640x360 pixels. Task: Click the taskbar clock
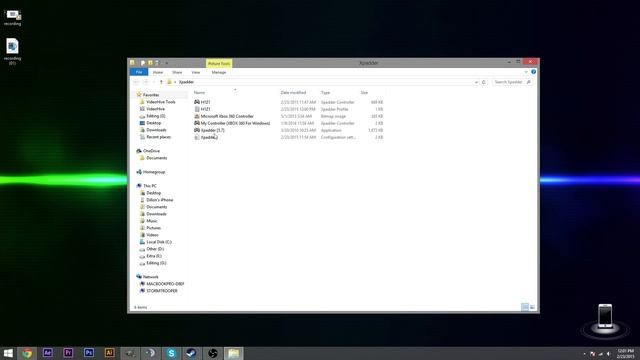(x=626, y=353)
